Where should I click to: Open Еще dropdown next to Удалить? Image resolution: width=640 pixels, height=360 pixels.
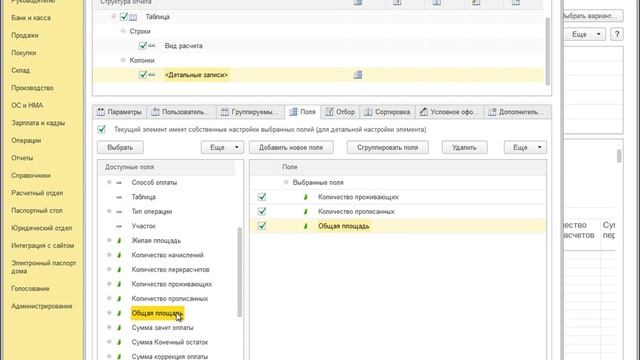point(525,147)
